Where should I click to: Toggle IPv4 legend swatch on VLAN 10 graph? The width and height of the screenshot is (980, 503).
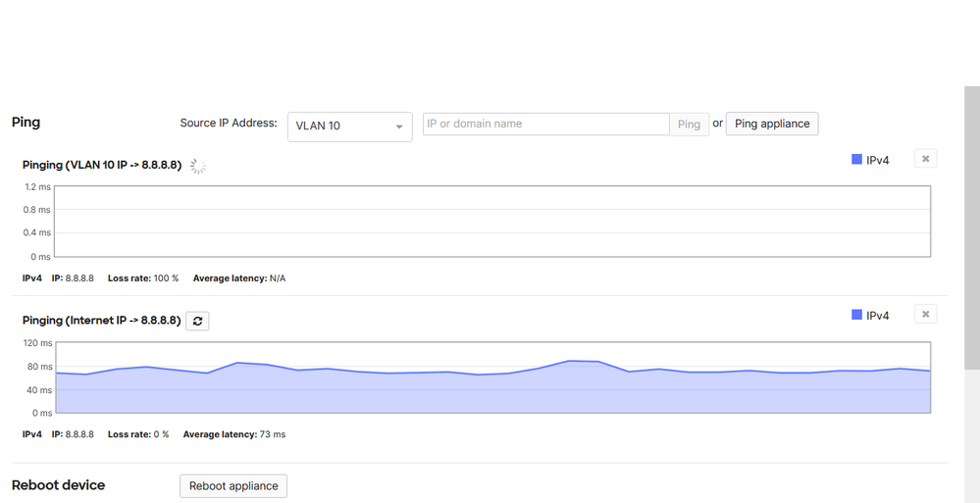tap(856, 160)
